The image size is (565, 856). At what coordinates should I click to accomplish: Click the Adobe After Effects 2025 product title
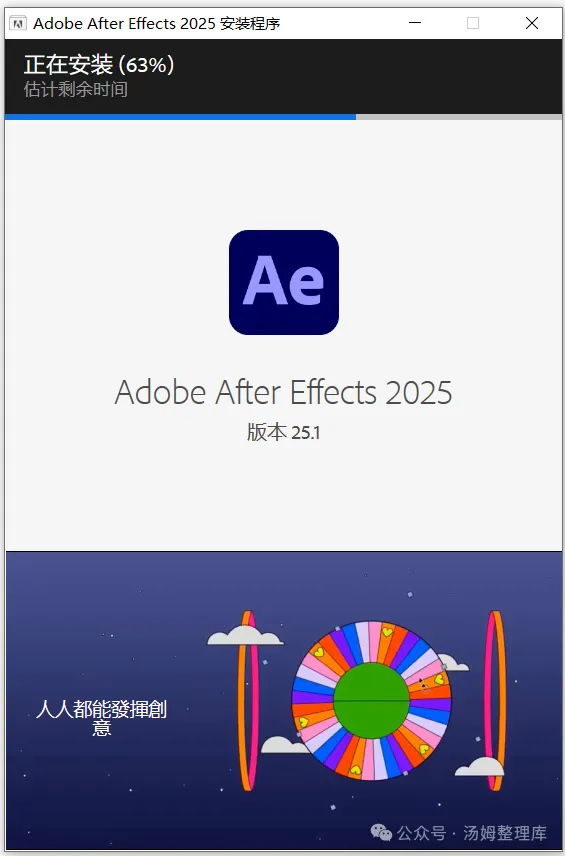click(x=283, y=392)
